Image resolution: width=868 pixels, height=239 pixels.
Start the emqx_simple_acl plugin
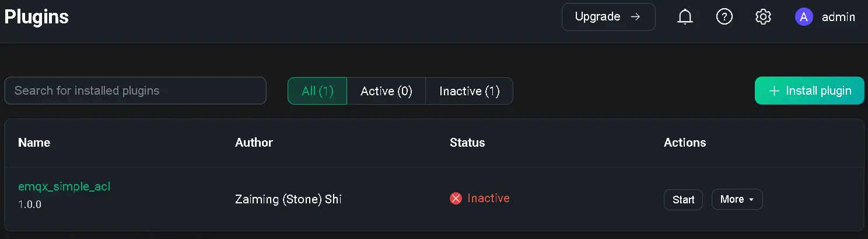coord(683,200)
